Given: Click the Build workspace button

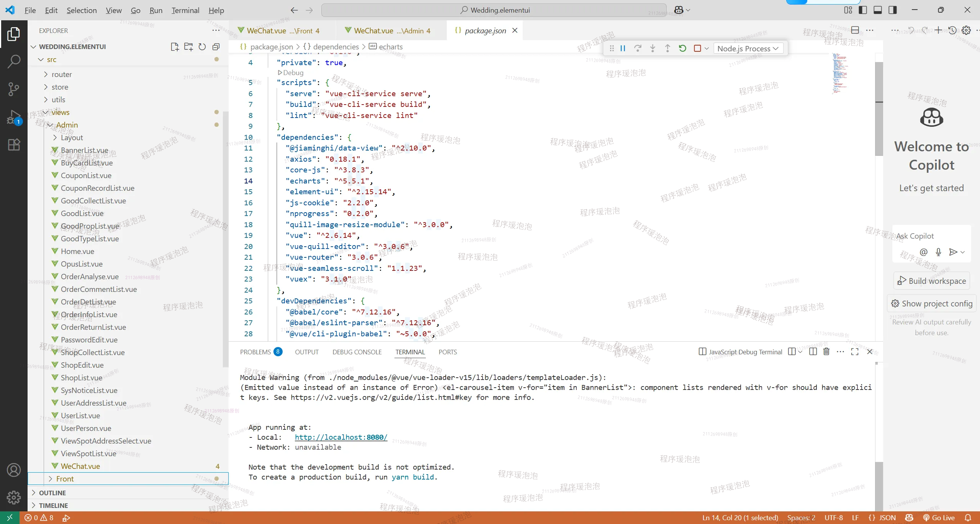Looking at the screenshot, I should [931, 281].
